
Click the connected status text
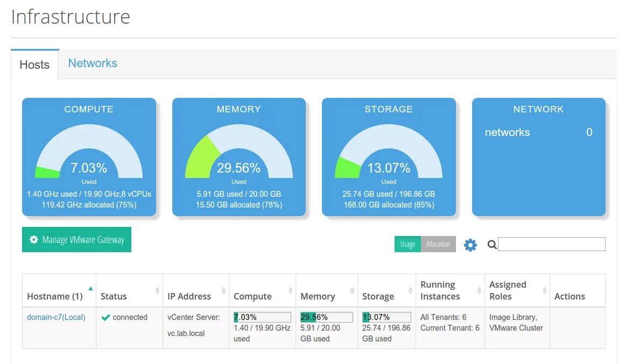pos(130,317)
